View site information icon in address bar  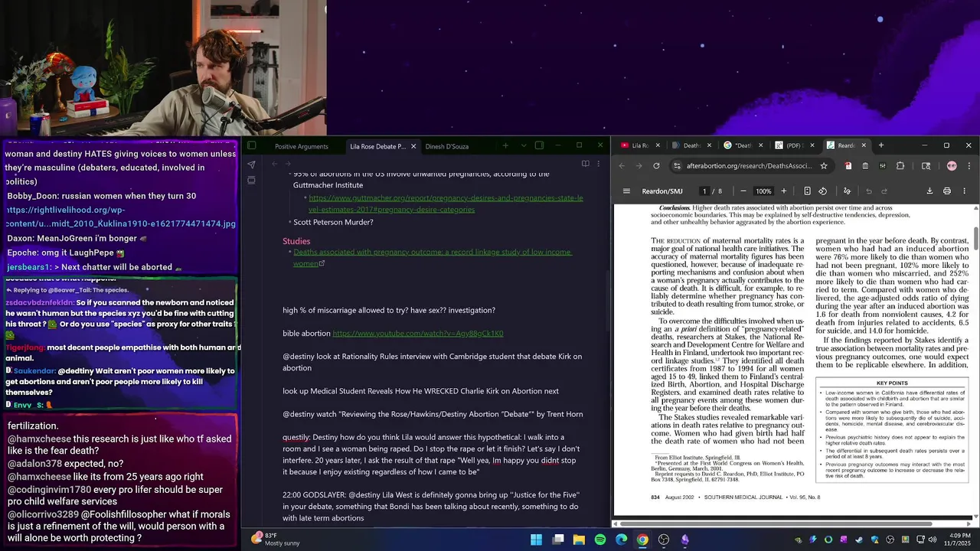pyautogui.click(x=677, y=165)
